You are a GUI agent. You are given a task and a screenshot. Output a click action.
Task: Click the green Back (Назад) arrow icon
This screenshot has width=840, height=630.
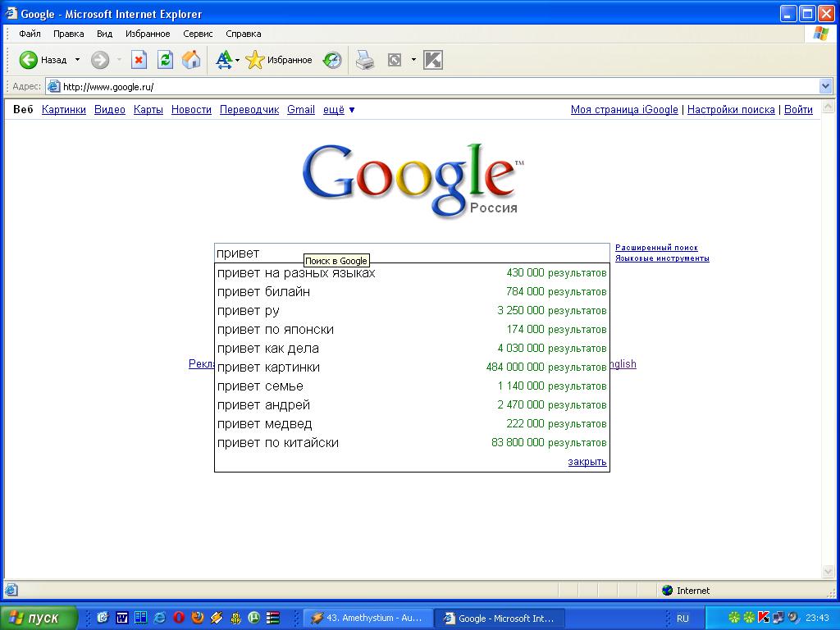pos(29,60)
